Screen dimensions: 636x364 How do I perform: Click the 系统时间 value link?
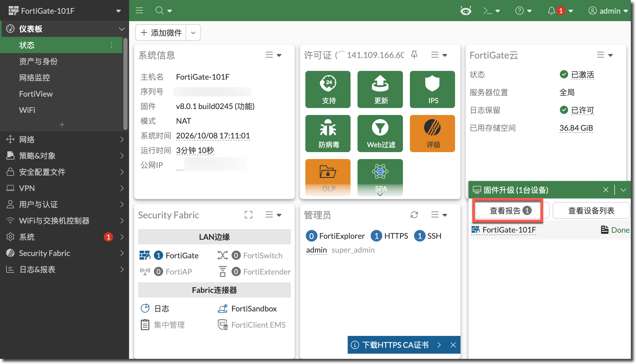pos(213,136)
